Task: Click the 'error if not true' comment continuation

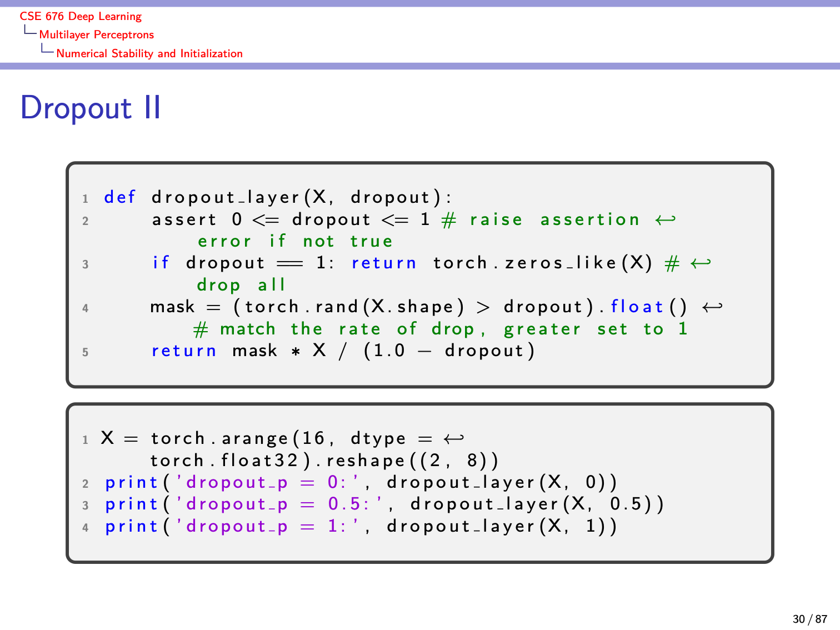Action: 295,241
